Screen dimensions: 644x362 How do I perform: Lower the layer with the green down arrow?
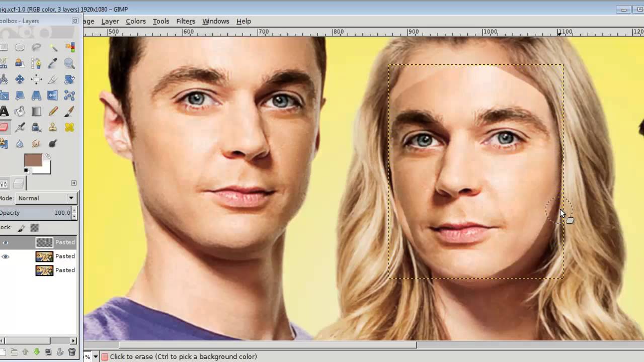pyautogui.click(x=37, y=352)
